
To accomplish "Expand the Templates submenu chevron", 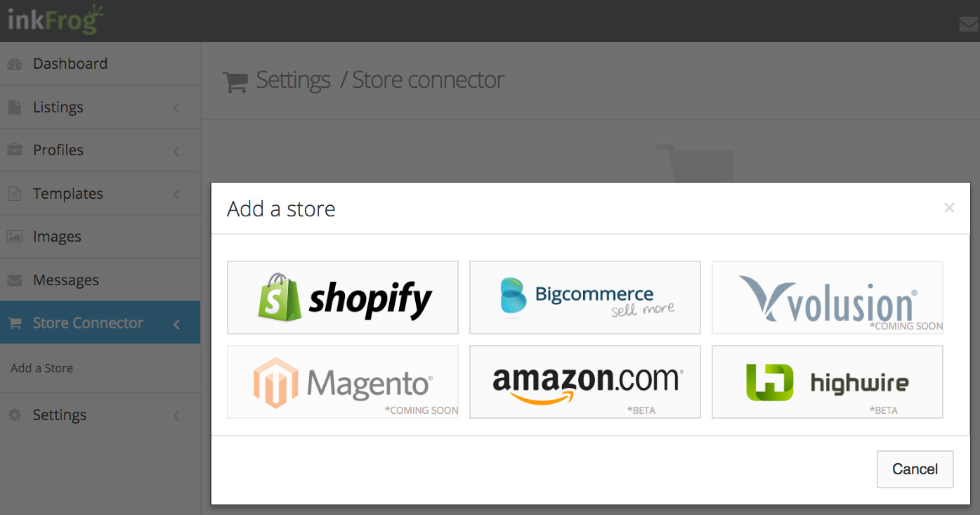I will click(x=176, y=195).
